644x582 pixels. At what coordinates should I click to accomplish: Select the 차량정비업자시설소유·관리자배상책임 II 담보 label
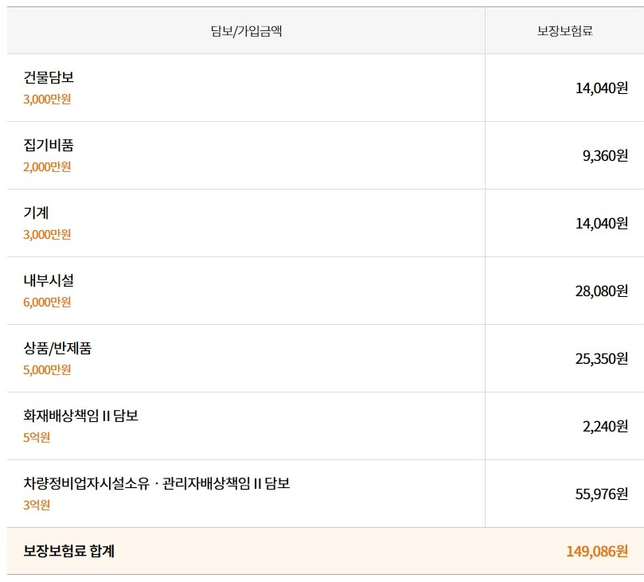click(x=156, y=484)
